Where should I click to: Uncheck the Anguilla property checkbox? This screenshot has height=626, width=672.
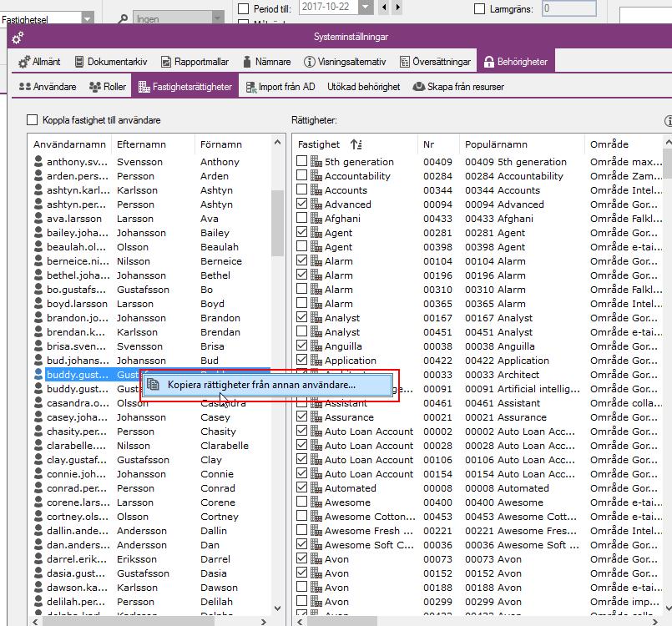(301, 345)
